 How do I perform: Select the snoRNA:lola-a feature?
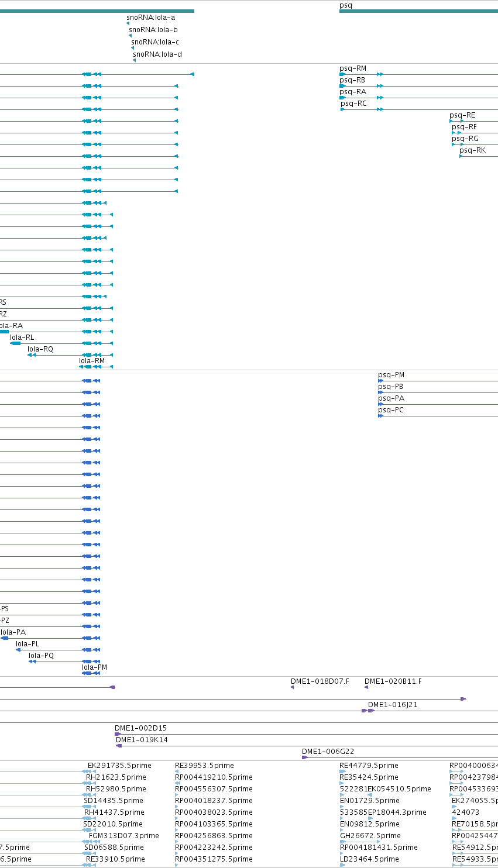150,18
